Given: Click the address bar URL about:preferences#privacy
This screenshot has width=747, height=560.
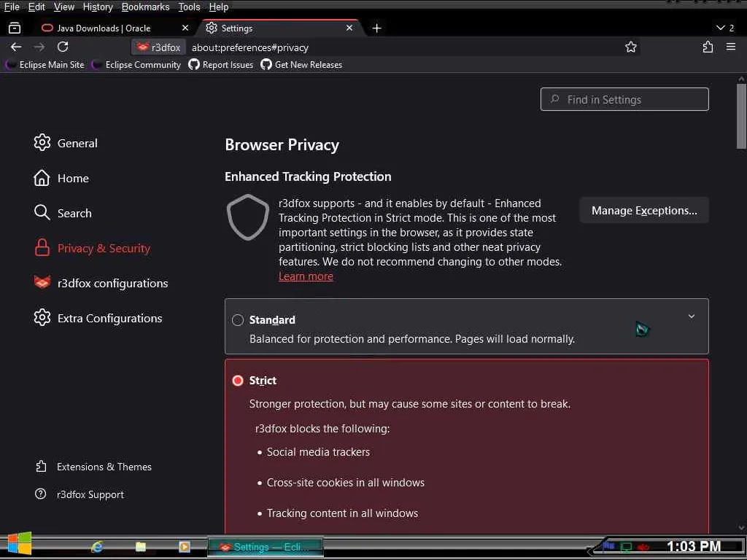Looking at the screenshot, I should 250,47.
